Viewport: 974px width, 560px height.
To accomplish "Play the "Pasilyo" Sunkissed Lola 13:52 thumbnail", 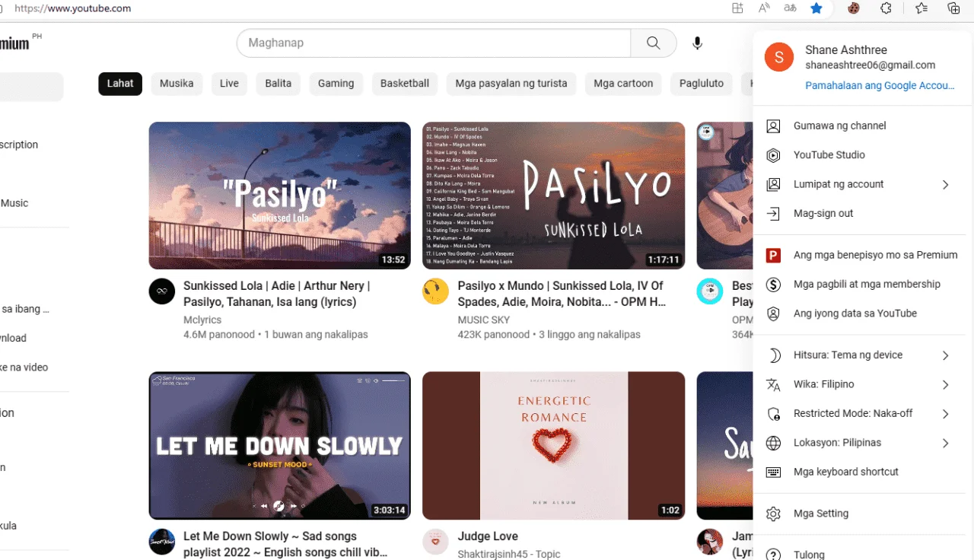I will click(x=279, y=196).
